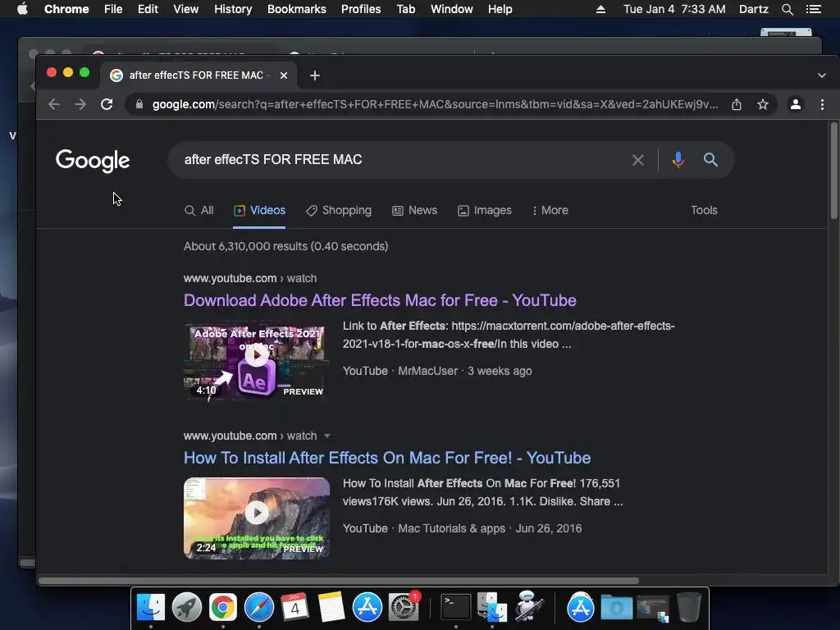Open Calendar from the dock

point(294,607)
